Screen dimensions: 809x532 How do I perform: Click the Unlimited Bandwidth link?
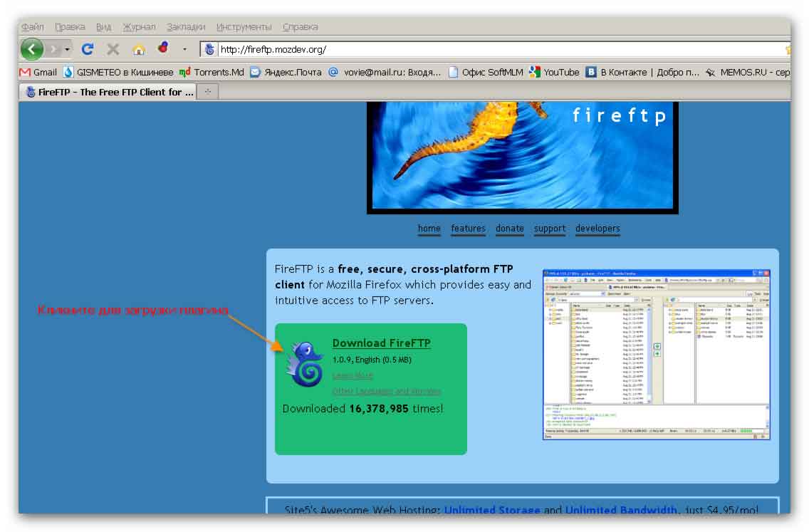tap(621, 509)
